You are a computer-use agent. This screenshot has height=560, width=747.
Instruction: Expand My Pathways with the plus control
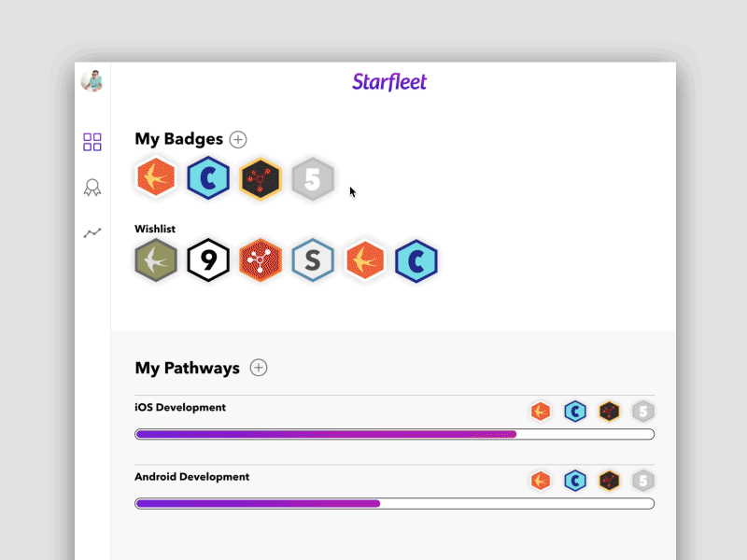[x=259, y=368]
